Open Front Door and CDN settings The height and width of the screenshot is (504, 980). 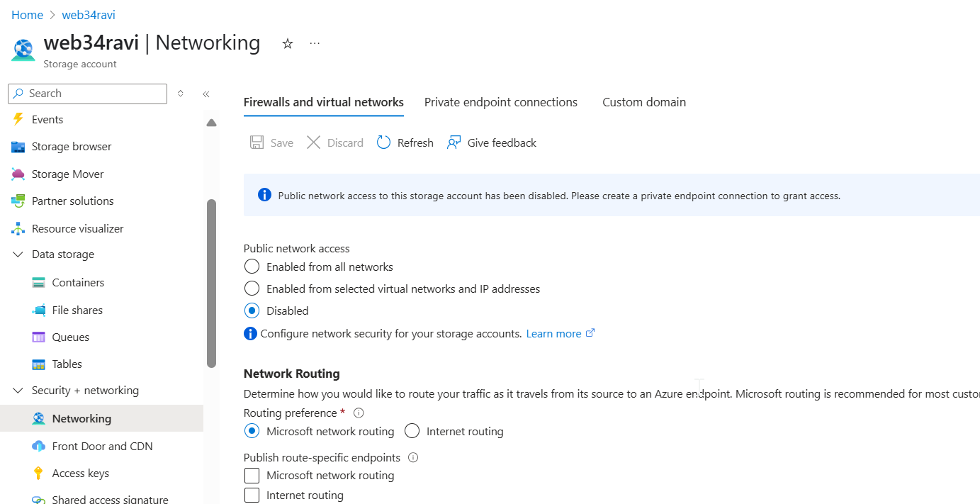102,446
